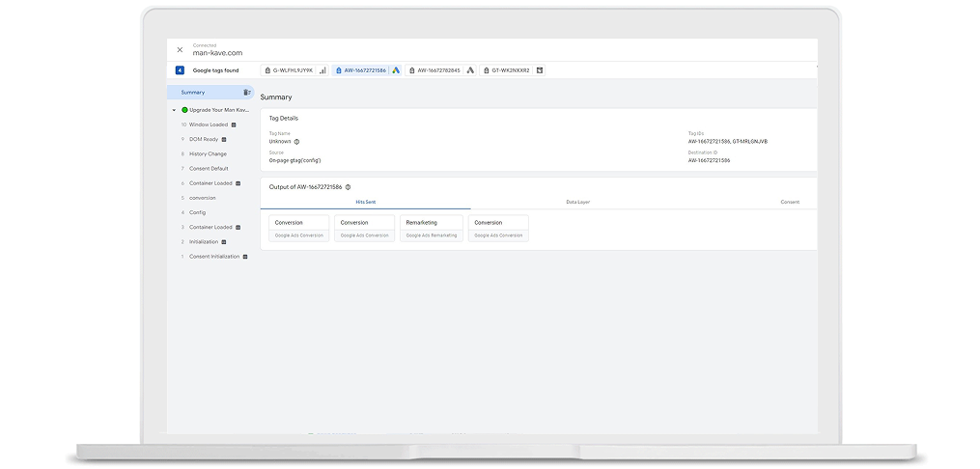980x469 pixels.
Task: Click the API badge next to Window Loaded
Action: (x=234, y=124)
